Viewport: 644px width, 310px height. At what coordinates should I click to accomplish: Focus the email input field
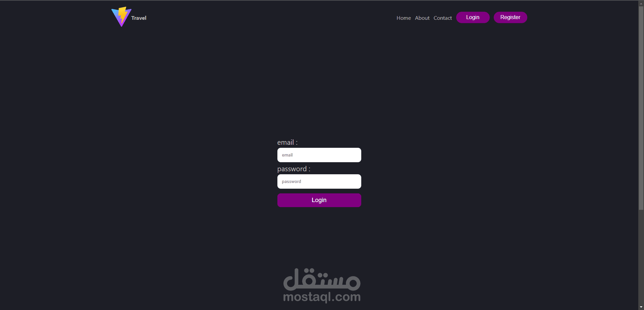[319, 155]
